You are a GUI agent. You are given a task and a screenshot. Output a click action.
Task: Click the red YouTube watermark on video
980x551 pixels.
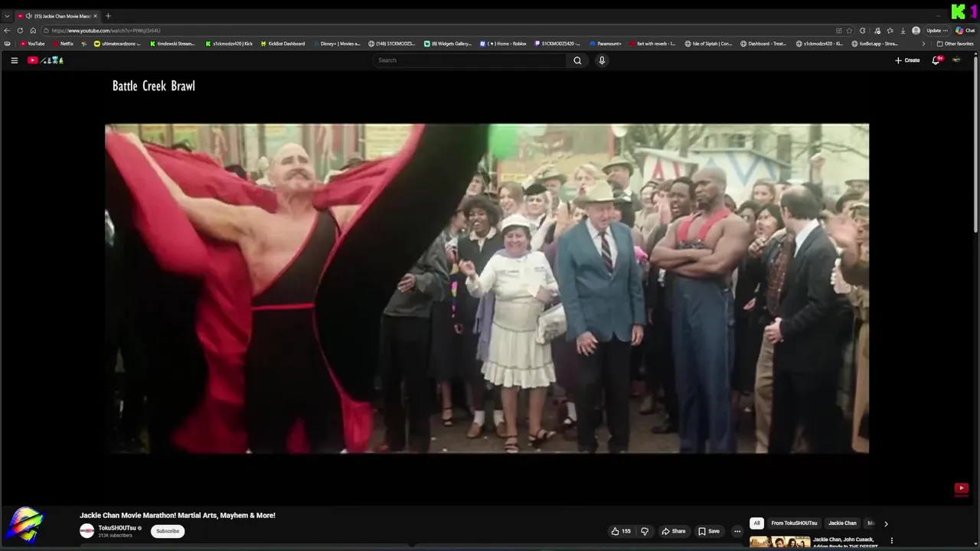[x=962, y=488]
